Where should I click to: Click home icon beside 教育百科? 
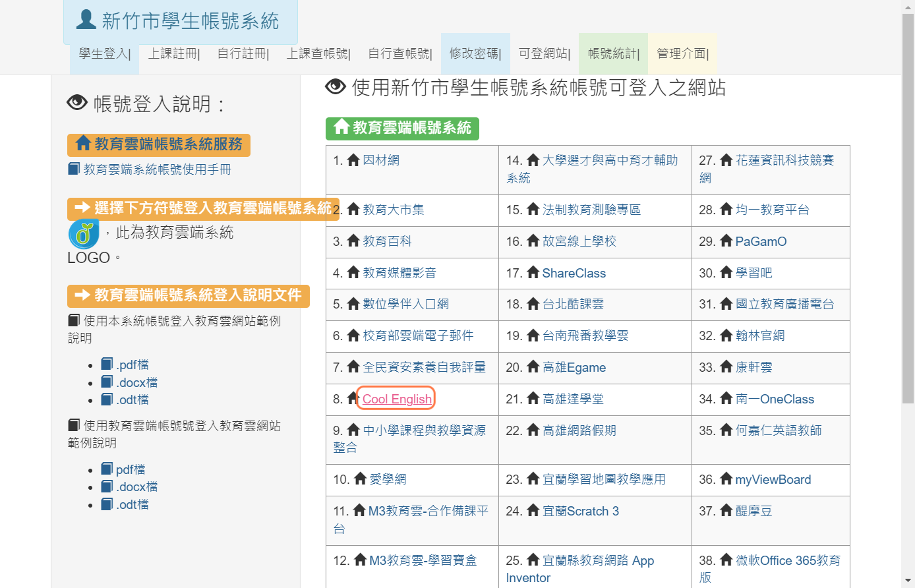(353, 241)
